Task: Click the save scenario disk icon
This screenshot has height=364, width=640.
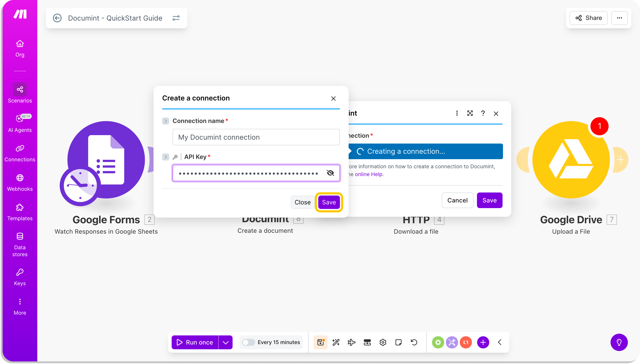Action: point(320,342)
